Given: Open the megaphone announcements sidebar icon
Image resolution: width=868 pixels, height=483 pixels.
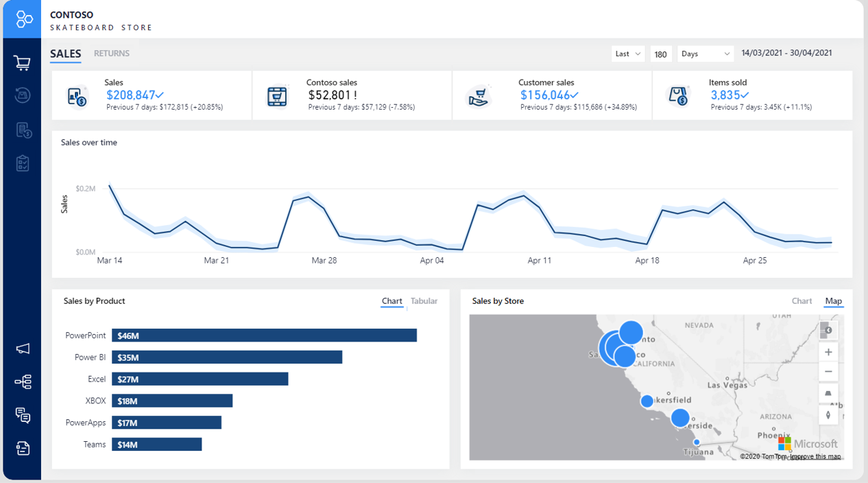Looking at the screenshot, I should pyautogui.click(x=23, y=349).
